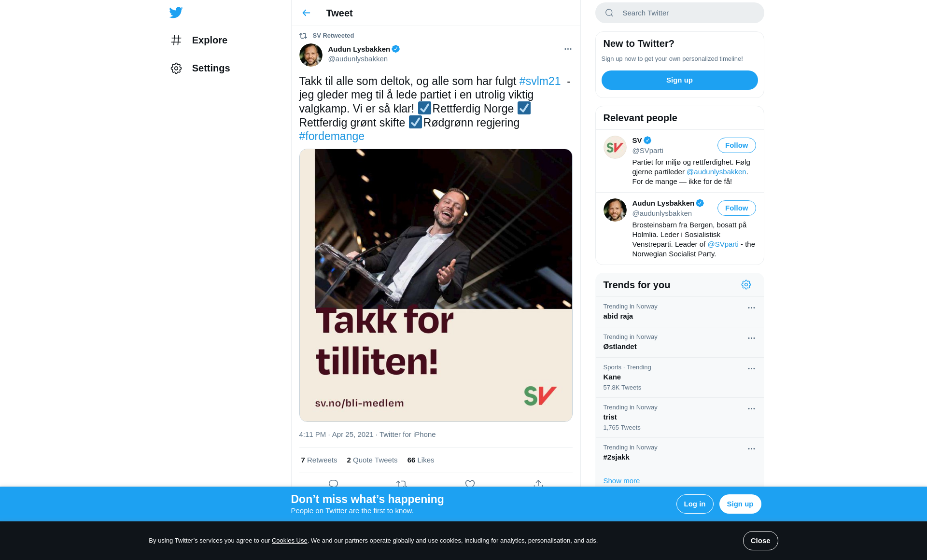Click the retweet icon under tweet

(x=401, y=483)
